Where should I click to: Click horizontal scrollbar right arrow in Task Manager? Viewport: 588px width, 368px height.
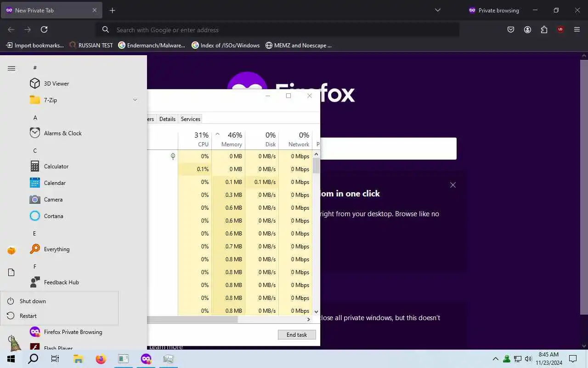click(308, 319)
